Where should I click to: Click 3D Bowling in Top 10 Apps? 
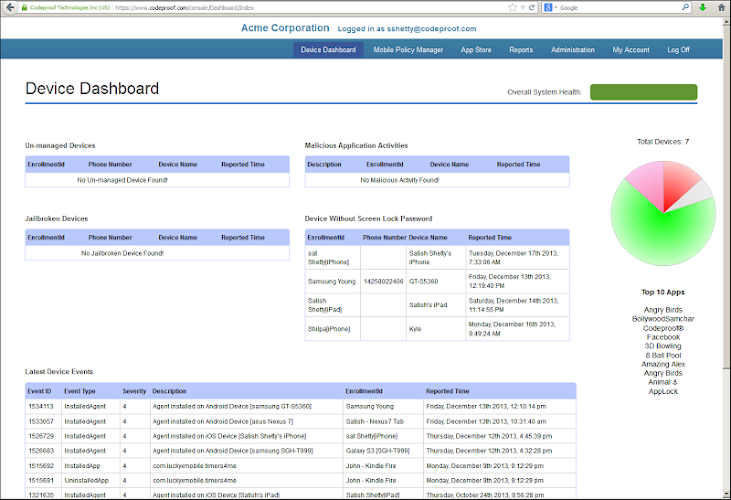tap(663, 346)
